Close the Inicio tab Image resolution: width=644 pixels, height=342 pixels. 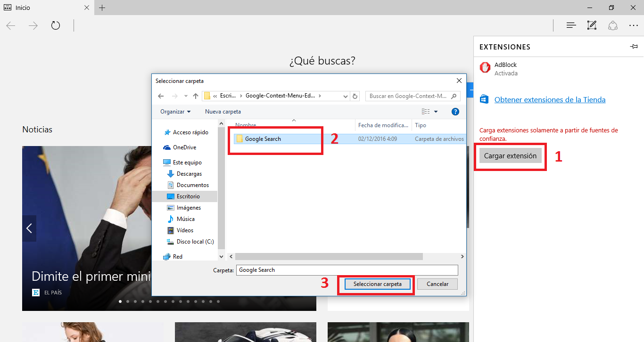pos(87,8)
